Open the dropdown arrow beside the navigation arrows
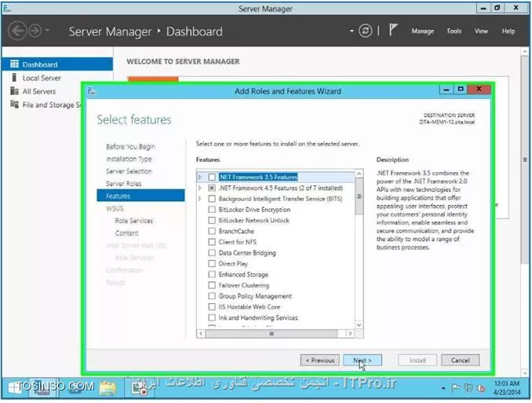532x403 pixels. pos(47,31)
